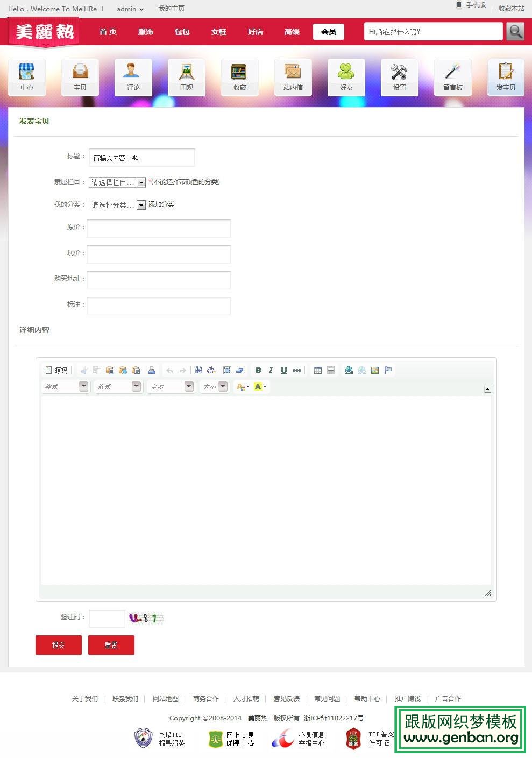
Task: Click the 提交 submit button
Action: [x=58, y=645]
